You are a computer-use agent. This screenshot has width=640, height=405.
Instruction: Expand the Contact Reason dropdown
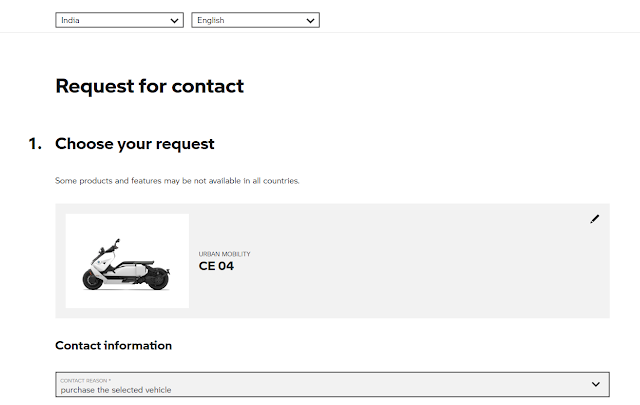click(x=332, y=385)
